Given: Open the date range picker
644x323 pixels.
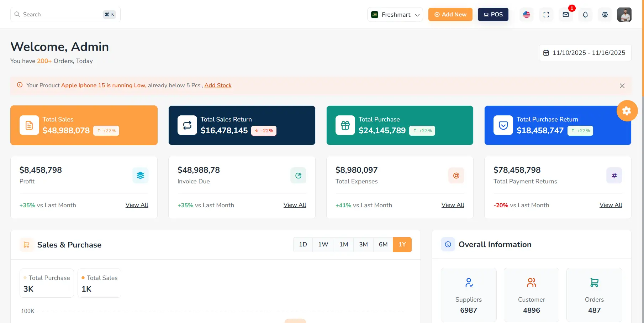Looking at the screenshot, I should pyautogui.click(x=585, y=53).
